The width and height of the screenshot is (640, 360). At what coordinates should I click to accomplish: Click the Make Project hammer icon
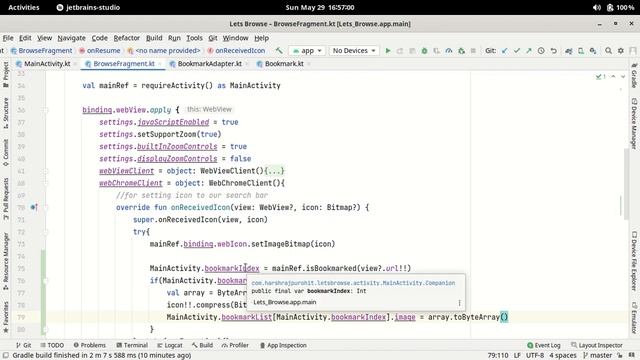tap(279, 51)
